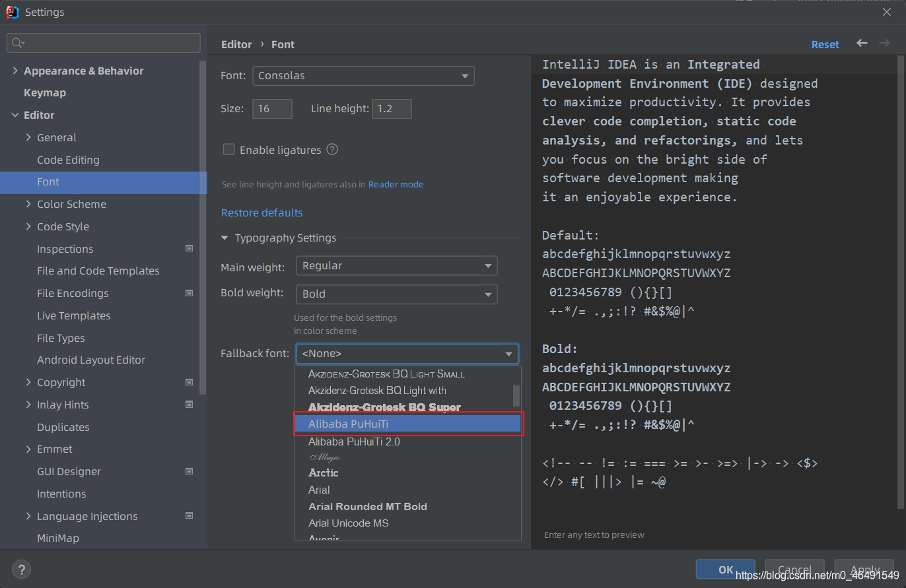The image size is (906, 588).
Task: Open Keymap settings page
Action: click(45, 92)
